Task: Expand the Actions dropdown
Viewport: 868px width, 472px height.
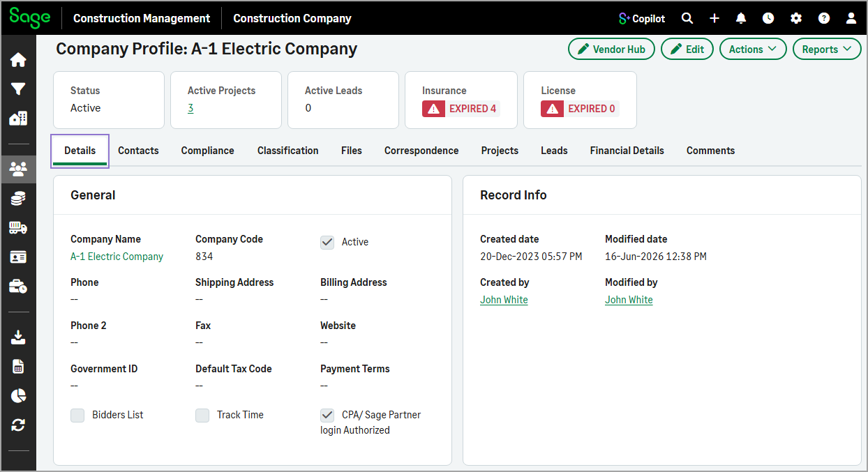Action: (753, 49)
